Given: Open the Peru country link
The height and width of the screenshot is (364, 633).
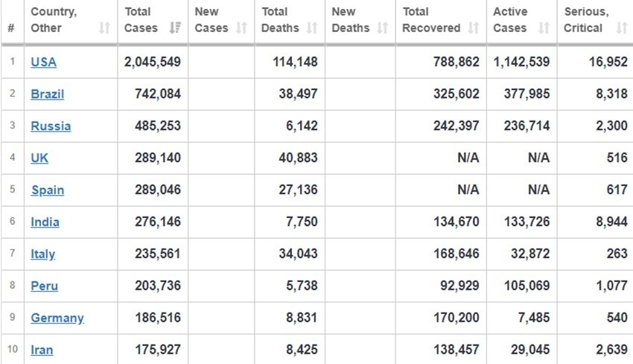Looking at the screenshot, I should point(45,286).
